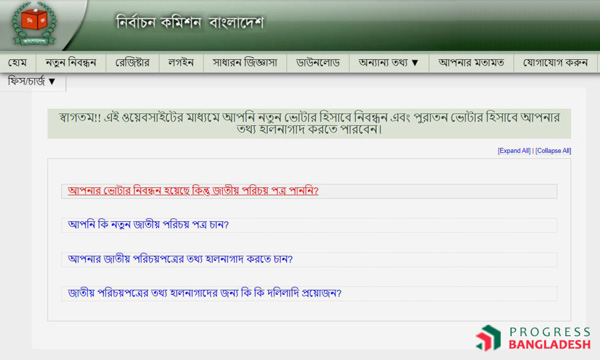Click the নির্বাচন কমিশন বাংলাদেশ header title

(x=190, y=23)
